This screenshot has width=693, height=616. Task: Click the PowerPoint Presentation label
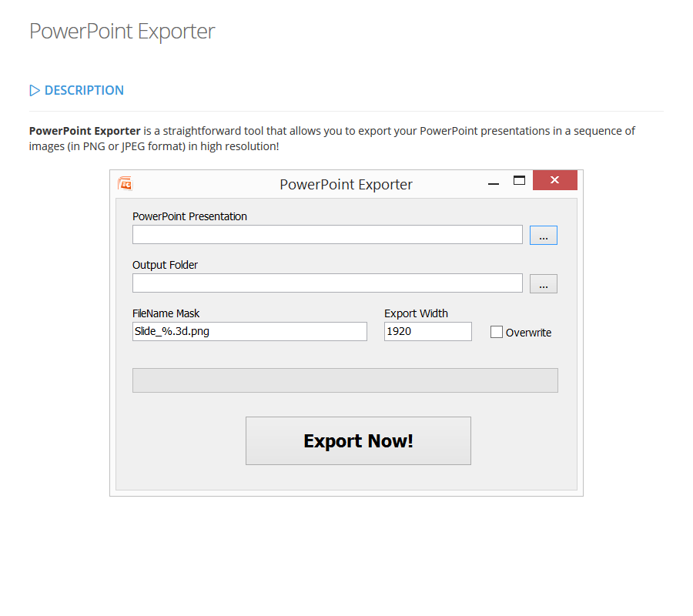tap(189, 216)
